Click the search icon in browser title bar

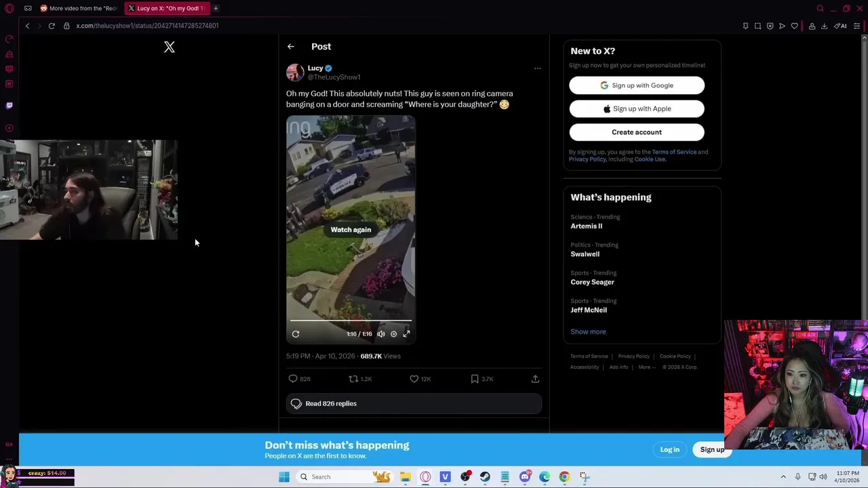click(x=820, y=8)
